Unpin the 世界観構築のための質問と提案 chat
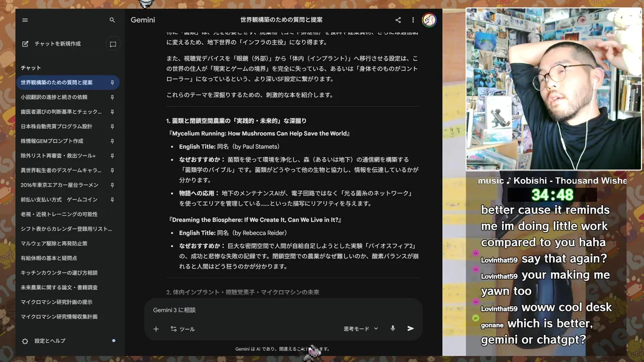The width and height of the screenshot is (644, 362). (x=112, y=82)
